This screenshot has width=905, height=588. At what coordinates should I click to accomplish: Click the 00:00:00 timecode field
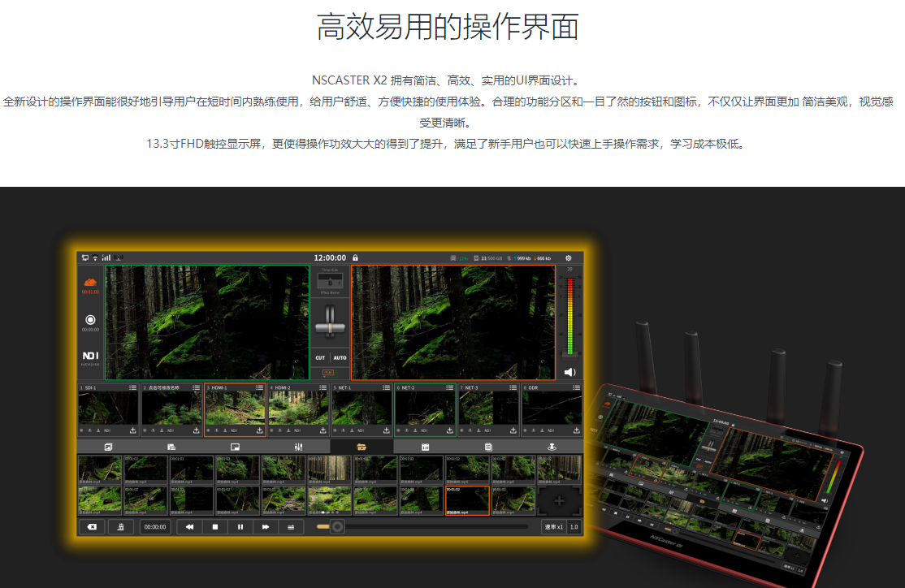155,527
